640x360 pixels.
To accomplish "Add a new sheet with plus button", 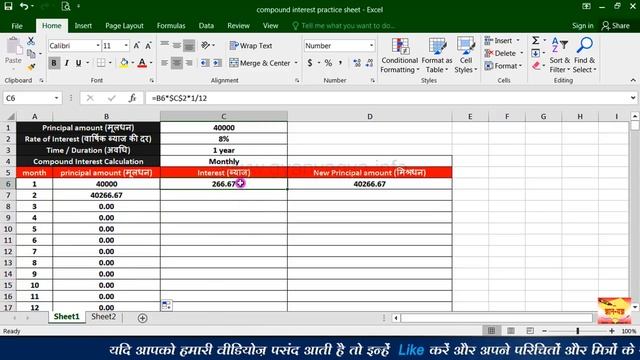I will click(x=142, y=318).
